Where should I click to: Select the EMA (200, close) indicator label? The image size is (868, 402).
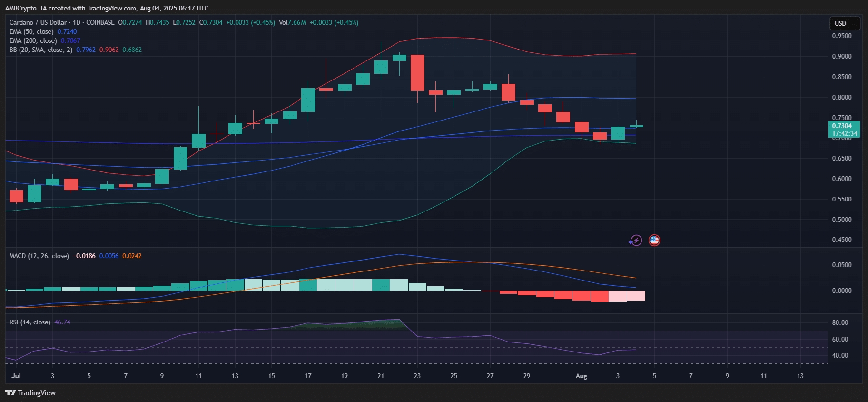coord(33,40)
